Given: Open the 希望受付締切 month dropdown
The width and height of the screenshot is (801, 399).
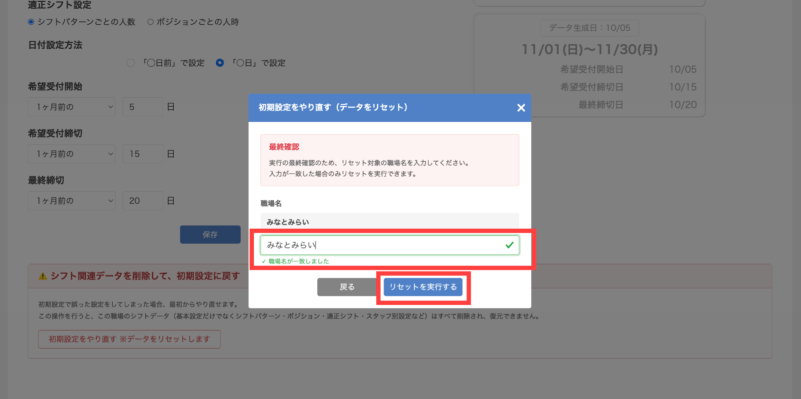Looking at the screenshot, I should [72, 154].
